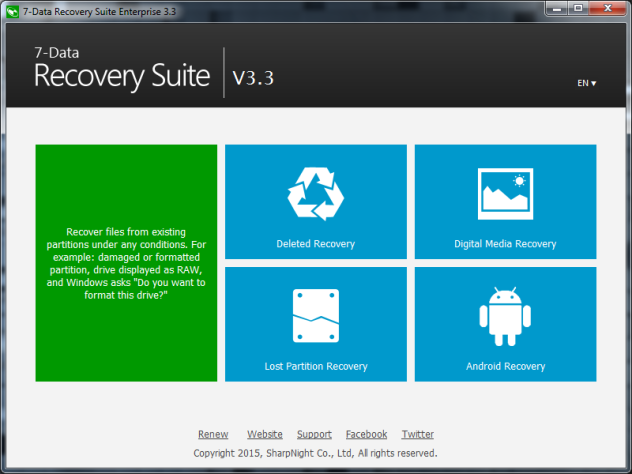Open the Renew link
The width and height of the screenshot is (632, 474).
[213, 434]
